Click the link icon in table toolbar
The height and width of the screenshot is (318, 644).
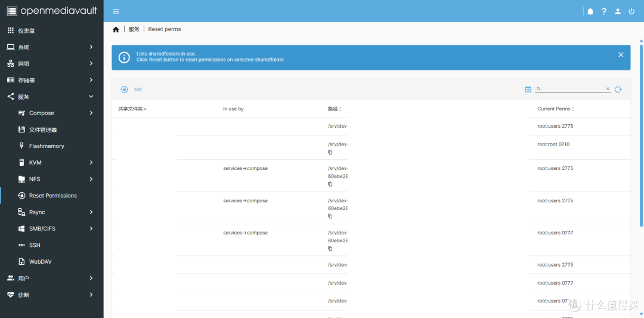click(138, 89)
